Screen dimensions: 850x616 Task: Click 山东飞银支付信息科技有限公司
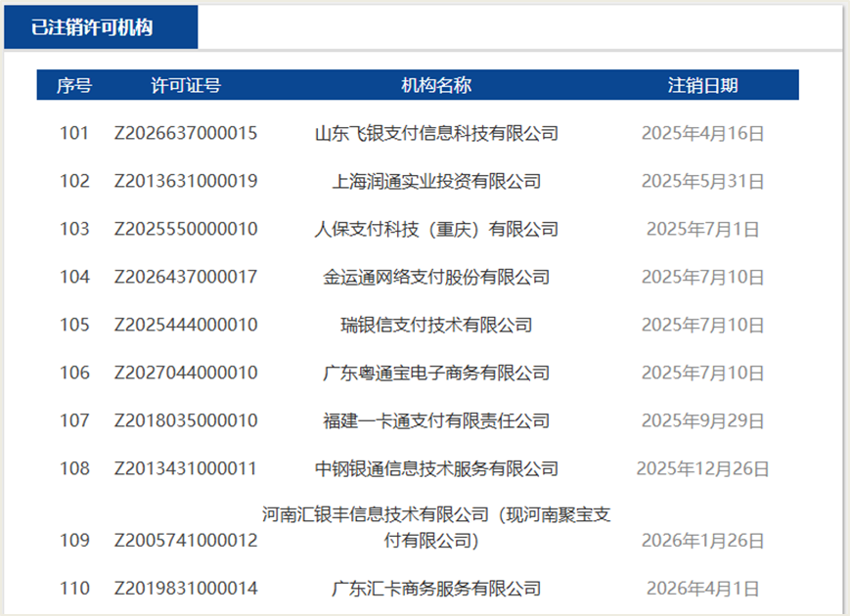coord(436,133)
